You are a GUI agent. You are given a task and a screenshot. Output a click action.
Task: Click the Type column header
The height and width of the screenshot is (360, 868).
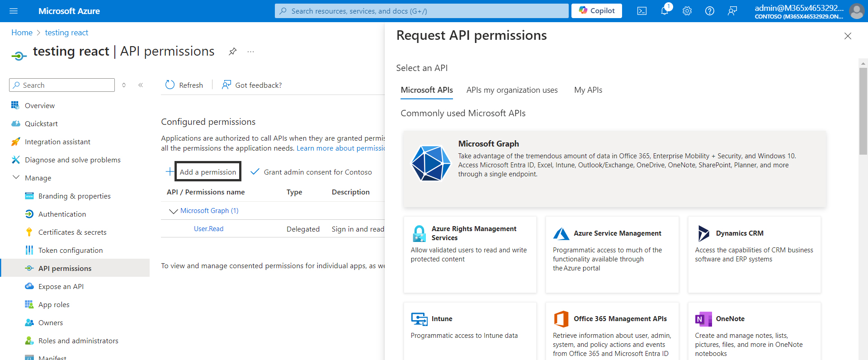pos(294,192)
